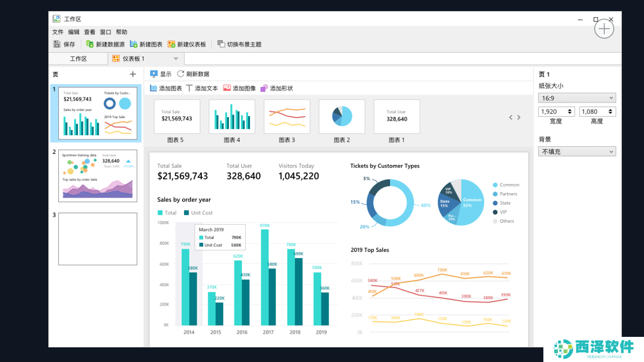Select the 图表 2 pie chart thumbnail
This screenshot has height=362, width=644.
(x=342, y=117)
